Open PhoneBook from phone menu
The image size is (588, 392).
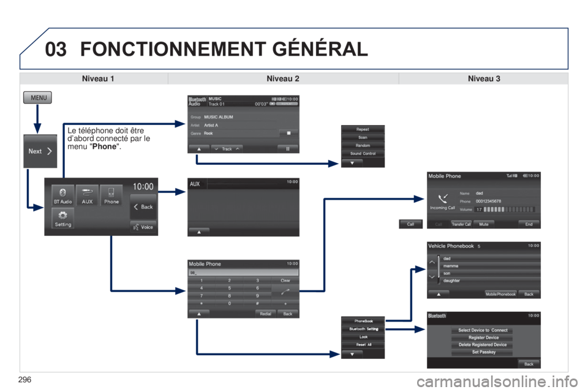coord(363,321)
